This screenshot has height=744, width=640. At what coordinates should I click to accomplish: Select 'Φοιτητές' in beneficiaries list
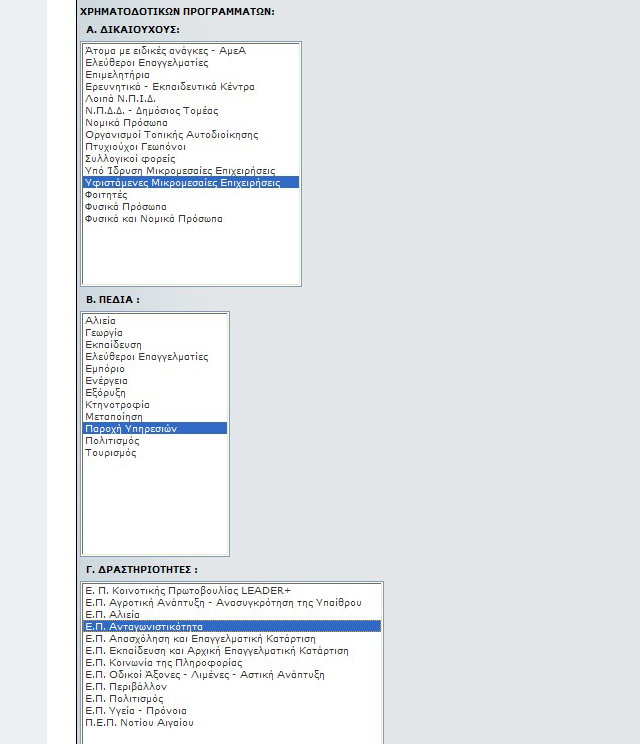(x=191, y=195)
